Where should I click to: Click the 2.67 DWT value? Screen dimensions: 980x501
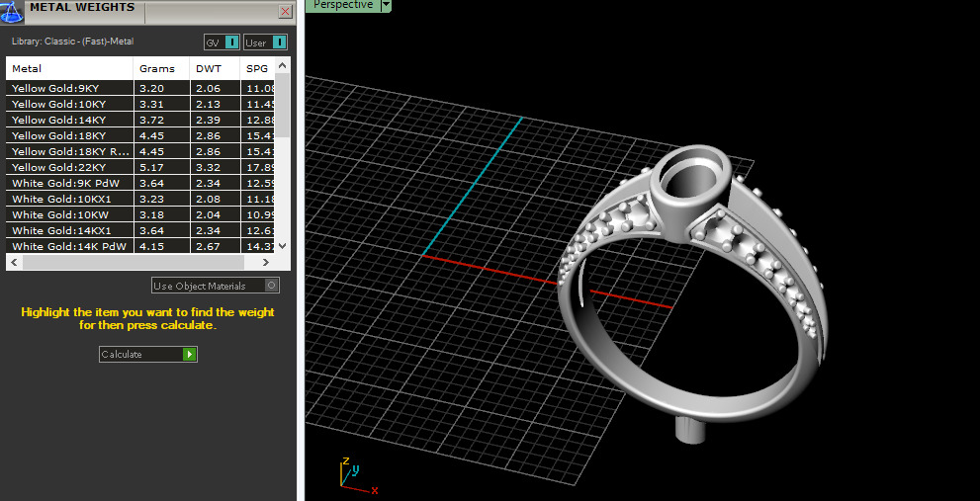coord(208,246)
